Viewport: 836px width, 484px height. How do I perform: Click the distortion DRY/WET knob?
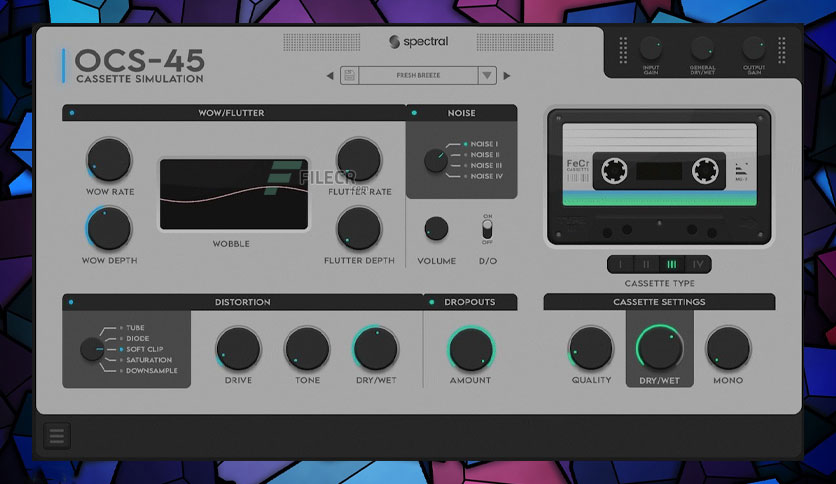pyautogui.click(x=376, y=349)
